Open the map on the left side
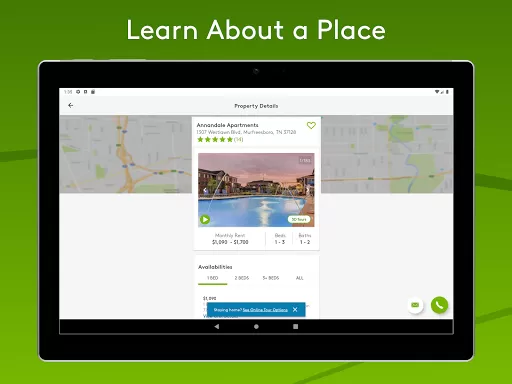The image size is (512, 384). [126, 154]
